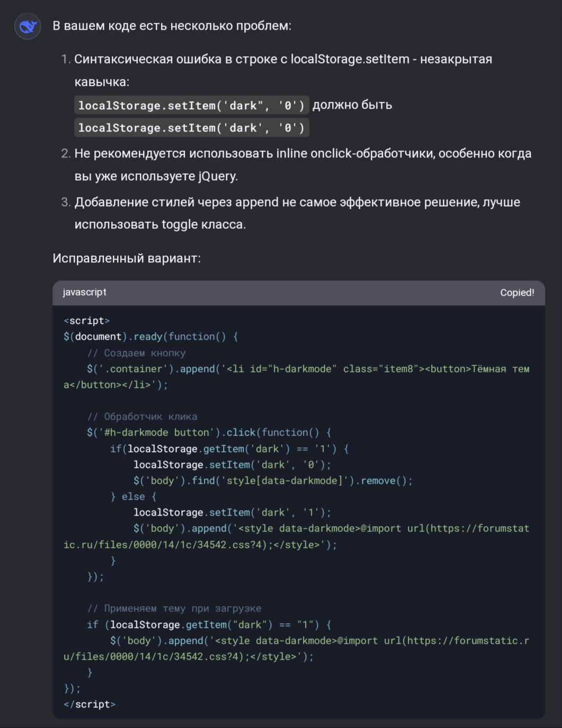This screenshot has width=562, height=728.
Task: Click the else keyword line in code
Action: (x=133, y=496)
